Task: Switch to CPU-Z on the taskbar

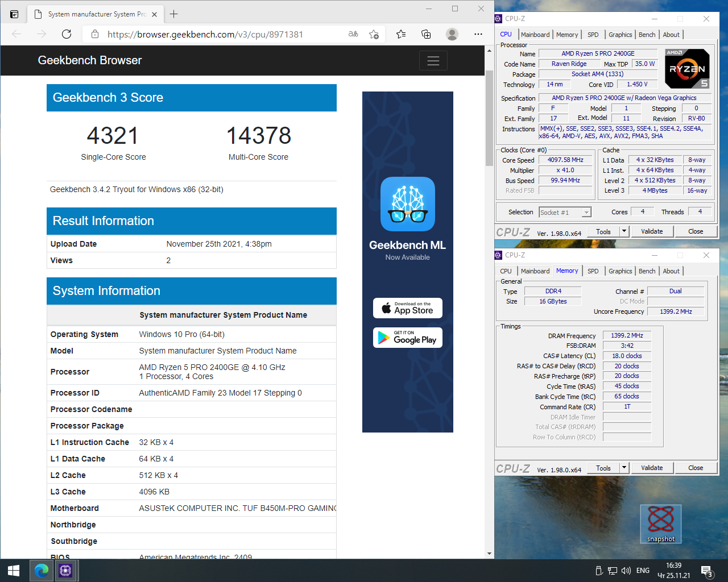Action: 66,571
